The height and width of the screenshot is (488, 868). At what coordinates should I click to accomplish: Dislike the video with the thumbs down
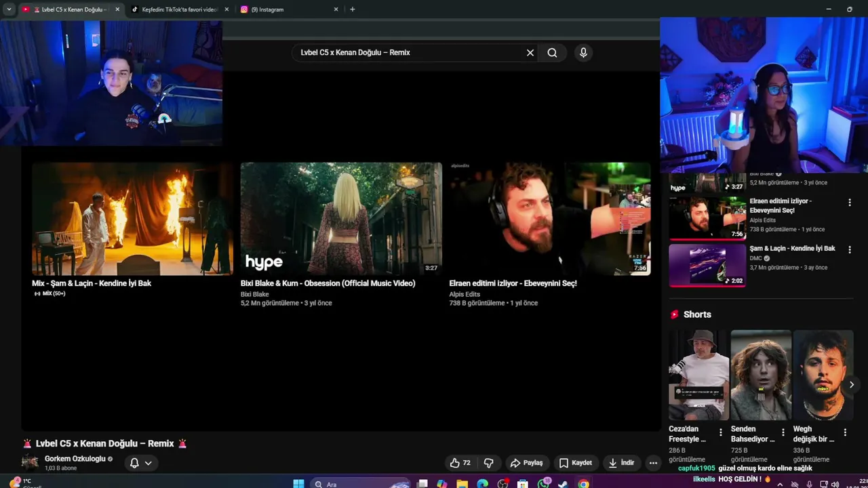488,463
